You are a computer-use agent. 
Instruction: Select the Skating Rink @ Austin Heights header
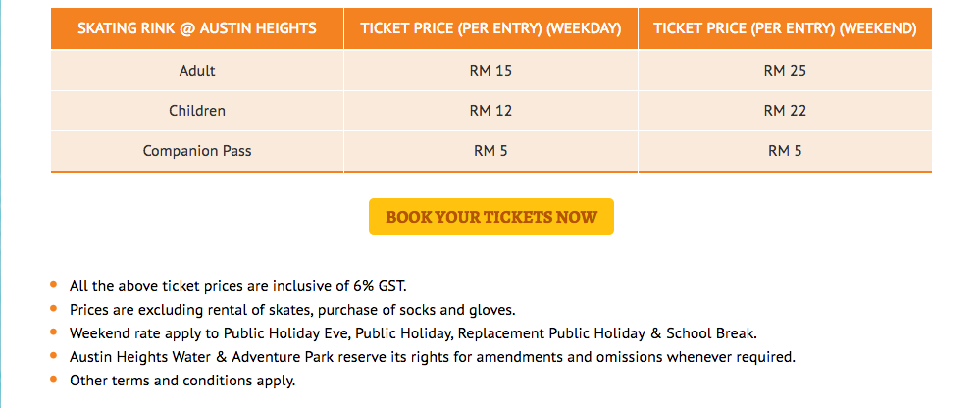pyautogui.click(x=197, y=28)
